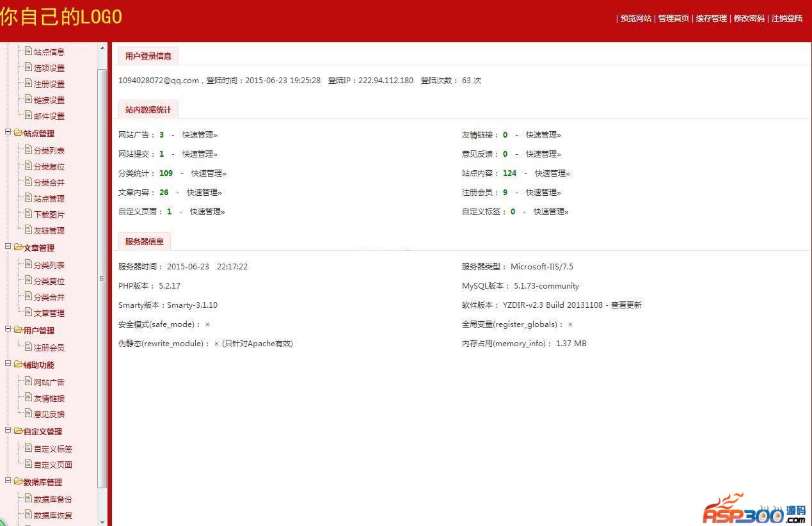Open 预览网站 in the top menu
The image size is (812, 526).
pos(636,19)
